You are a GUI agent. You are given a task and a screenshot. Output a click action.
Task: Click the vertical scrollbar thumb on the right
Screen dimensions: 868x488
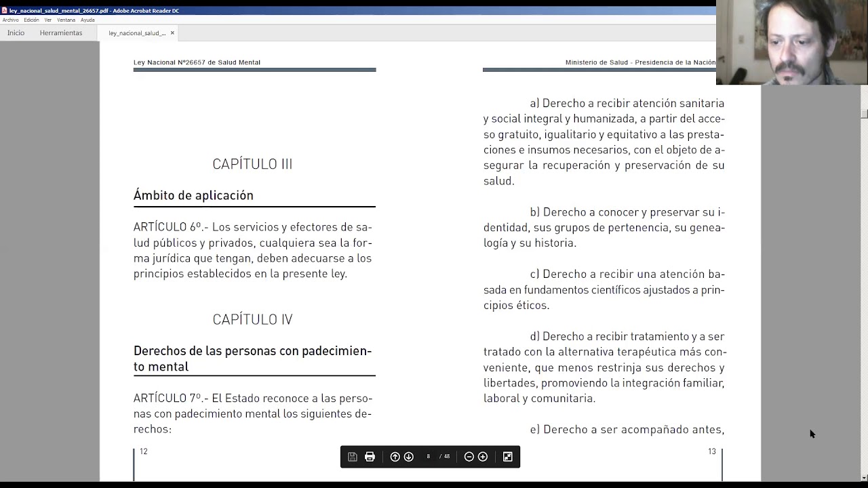click(864, 114)
